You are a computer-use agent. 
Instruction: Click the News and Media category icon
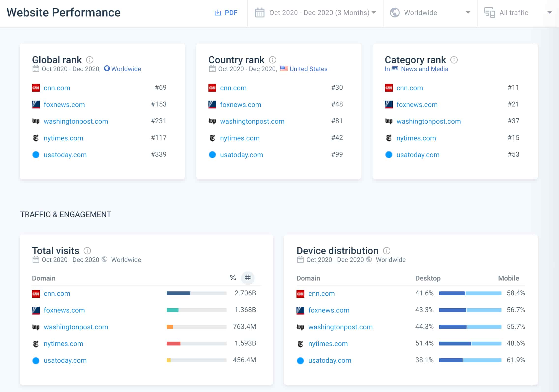pyautogui.click(x=395, y=68)
